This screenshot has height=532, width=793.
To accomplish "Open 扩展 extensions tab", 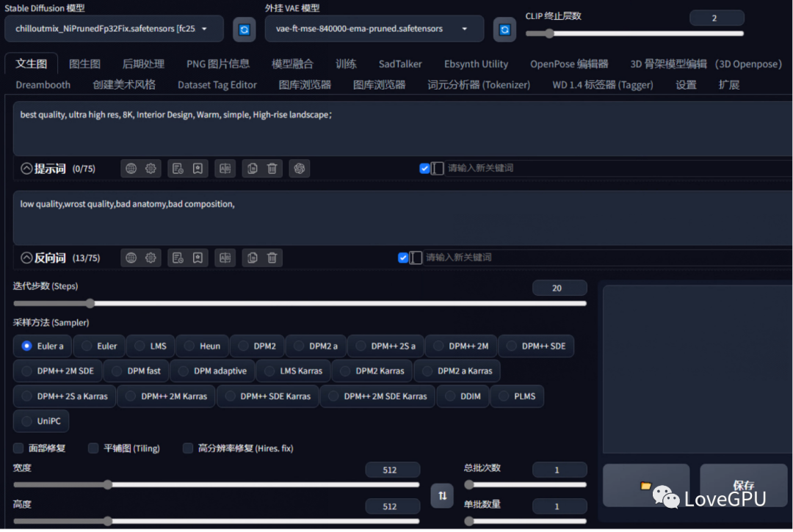I will (x=729, y=85).
